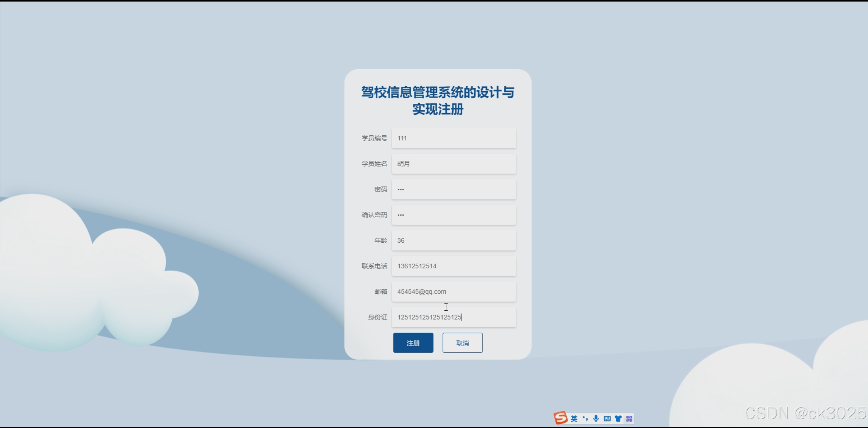Click the 学员编号 label text
The width and height of the screenshot is (868, 428).
pyautogui.click(x=374, y=138)
